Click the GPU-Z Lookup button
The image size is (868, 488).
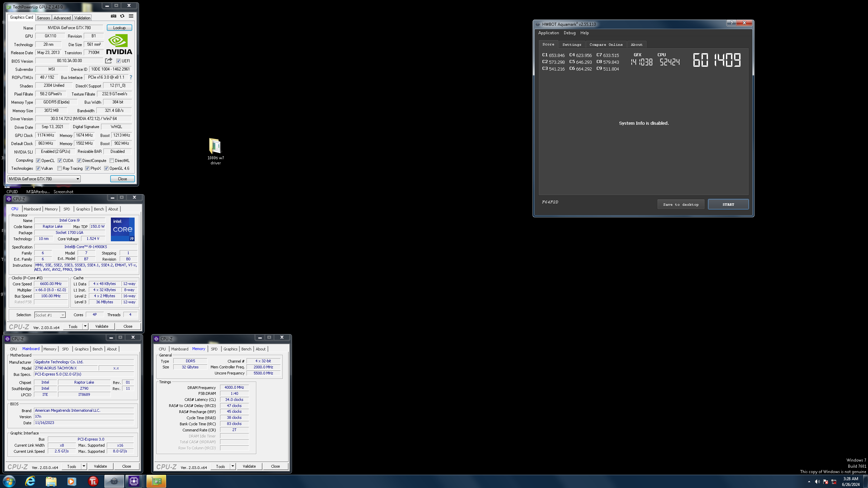119,28
